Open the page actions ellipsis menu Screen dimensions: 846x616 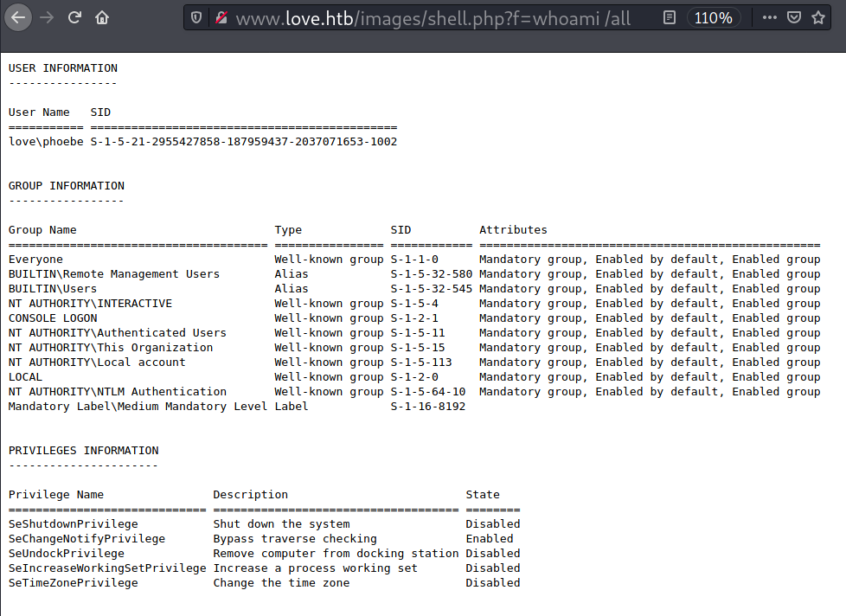click(769, 17)
